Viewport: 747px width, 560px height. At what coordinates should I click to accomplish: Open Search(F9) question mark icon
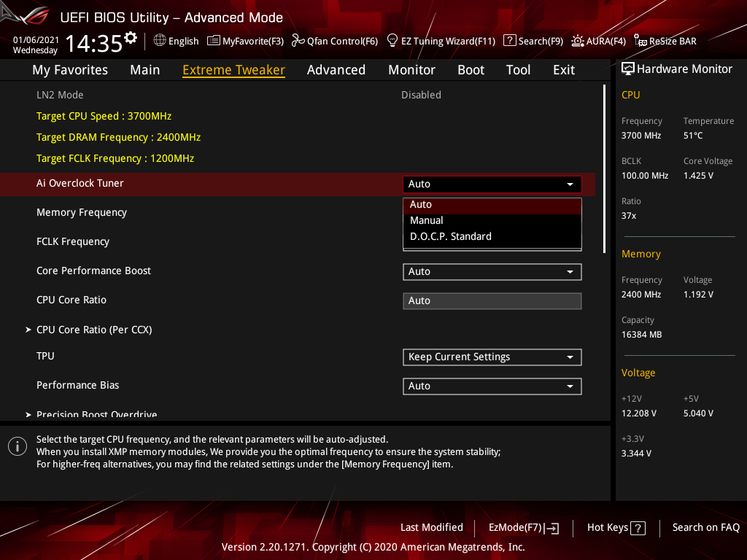(509, 41)
